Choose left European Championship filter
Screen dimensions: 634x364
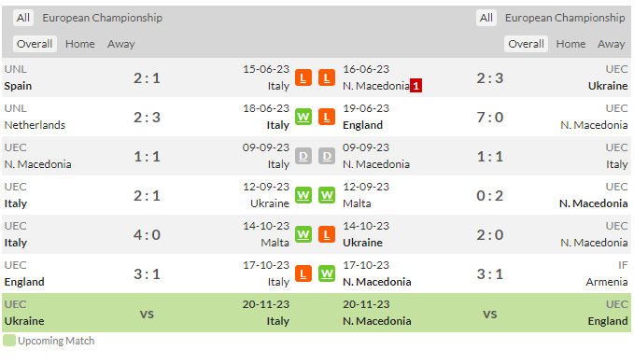(x=103, y=18)
